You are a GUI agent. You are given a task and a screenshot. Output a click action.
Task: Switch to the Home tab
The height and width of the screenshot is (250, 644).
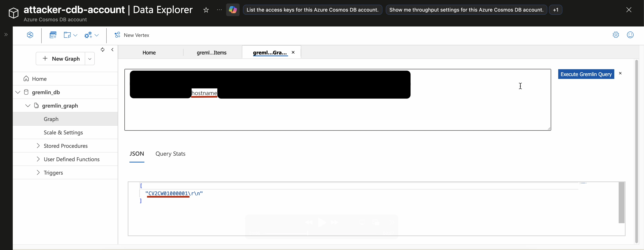pyautogui.click(x=149, y=53)
